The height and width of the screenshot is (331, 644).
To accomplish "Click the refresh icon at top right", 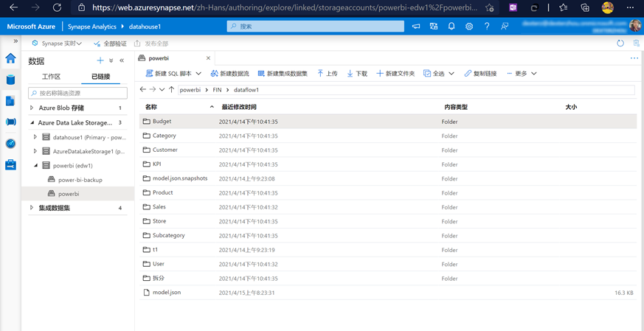I will tap(620, 43).
